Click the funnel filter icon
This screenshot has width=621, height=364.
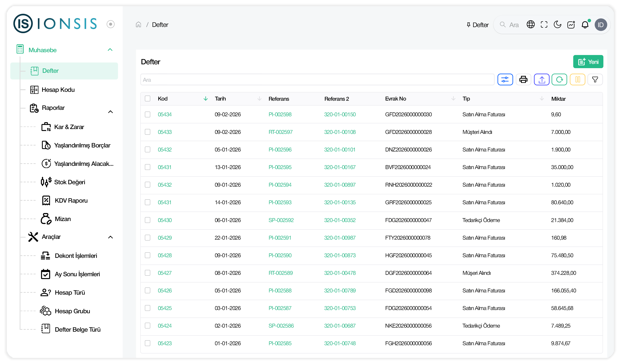point(595,79)
